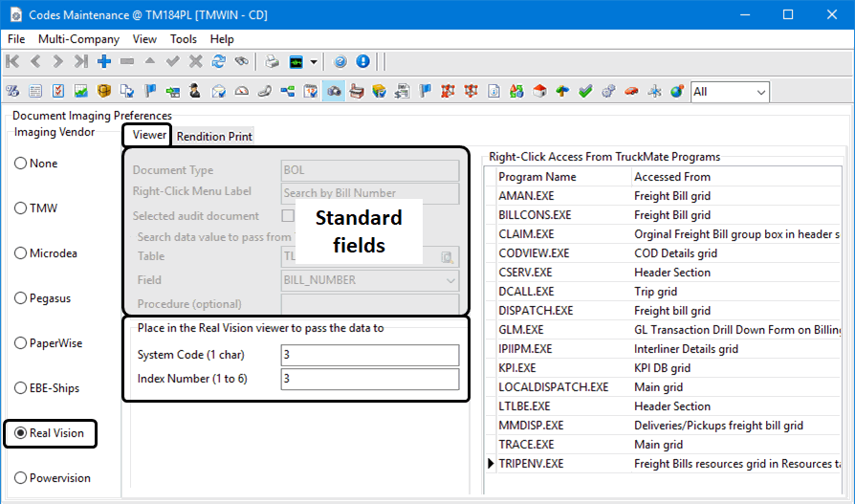Click the refresh data toolbar icon
The image size is (855, 504).
coord(219,61)
